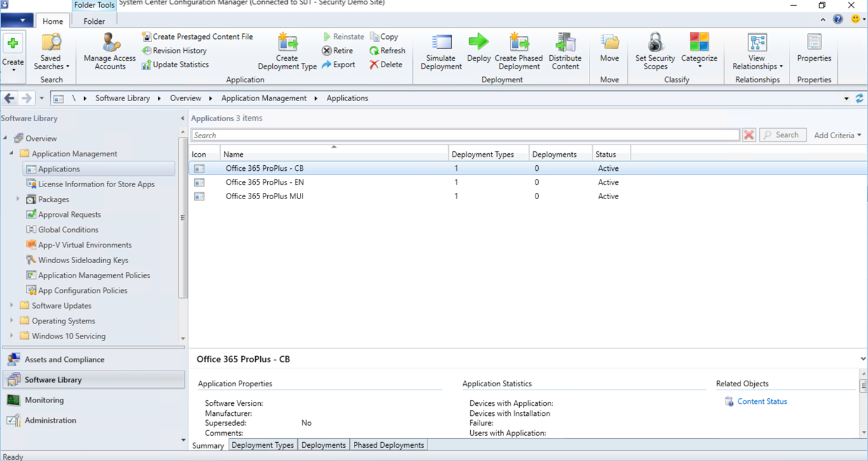Click Overview in breadcrumb path

pos(185,98)
